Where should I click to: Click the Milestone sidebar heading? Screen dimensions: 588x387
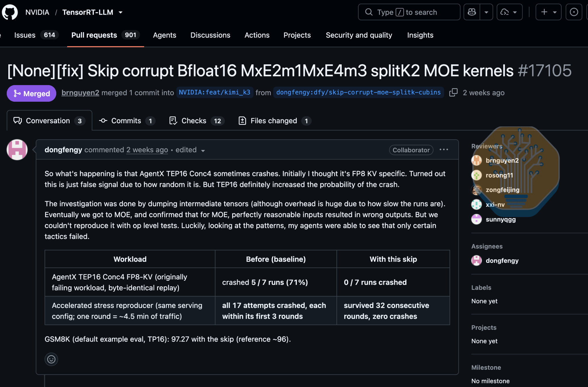pos(486,367)
